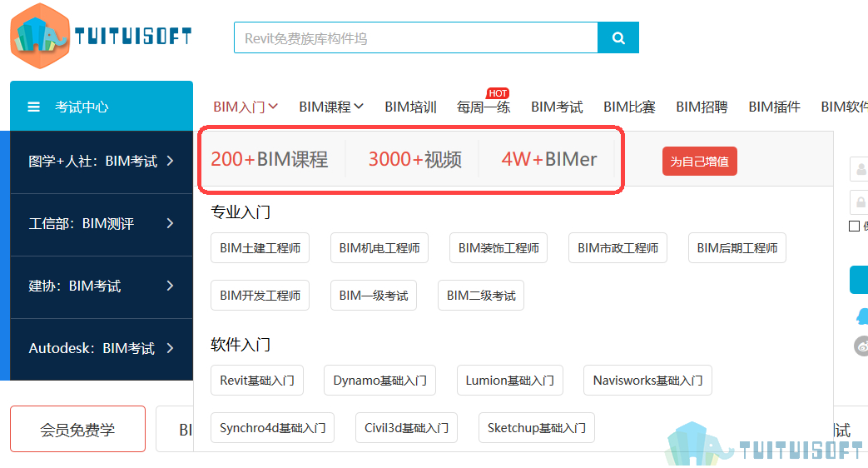Image resolution: width=868 pixels, height=468 pixels.
Task: Open the BIM比赛 nav item
Action: pos(629,107)
